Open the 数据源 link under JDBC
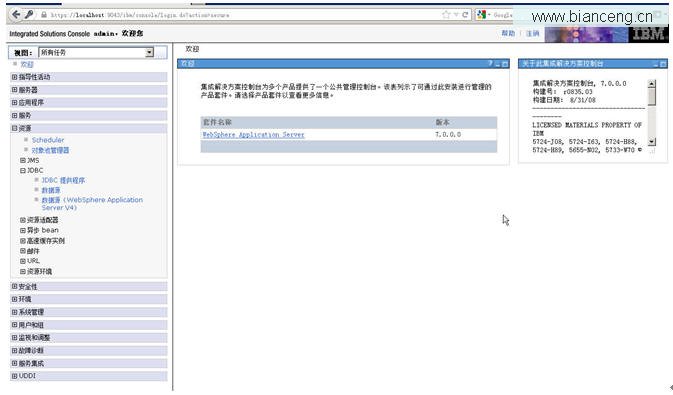Screen dimensions: 673x395 click(51, 190)
